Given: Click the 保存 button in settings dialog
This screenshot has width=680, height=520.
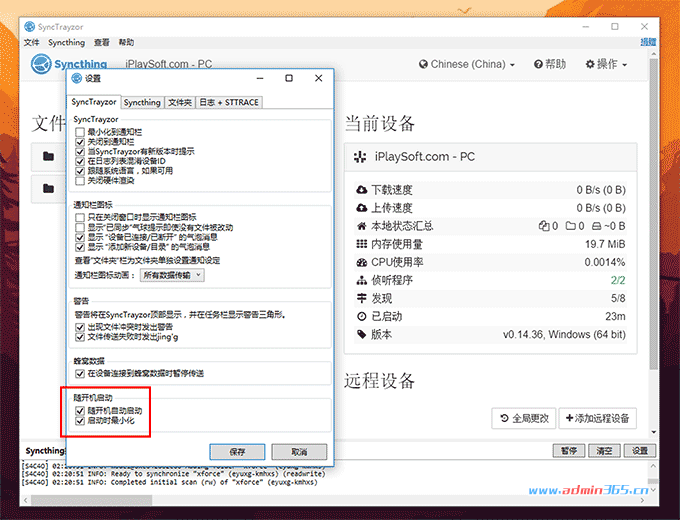Looking at the screenshot, I should (x=237, y=452).
